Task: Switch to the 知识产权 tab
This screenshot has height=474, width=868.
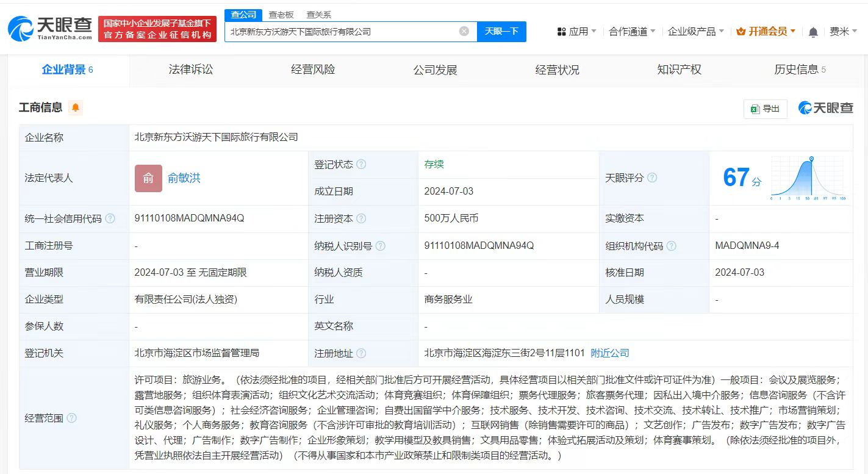Action: click(x=679, y=70)
